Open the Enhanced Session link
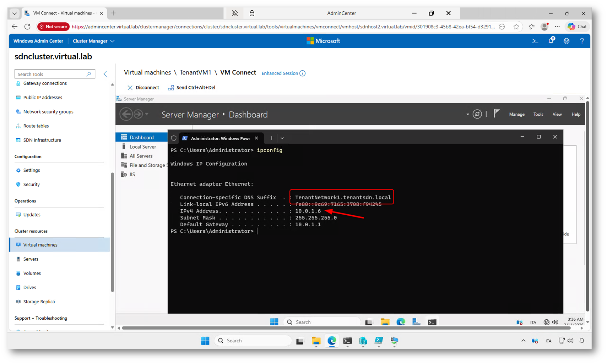Image resolution: width=607 pixels, height=364 pixels. click(280, 73)
